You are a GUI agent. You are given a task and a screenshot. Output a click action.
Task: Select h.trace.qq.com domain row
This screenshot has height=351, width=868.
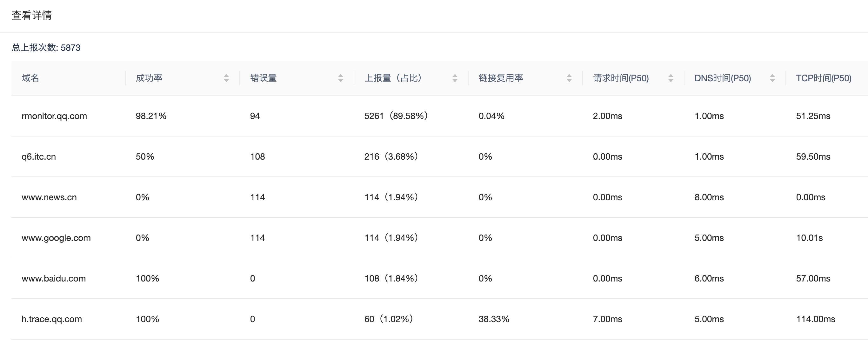click(51, 319)
